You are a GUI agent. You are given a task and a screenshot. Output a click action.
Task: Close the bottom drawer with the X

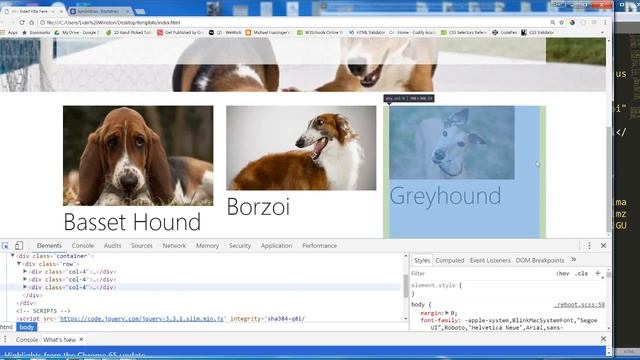tap(603, 339)
